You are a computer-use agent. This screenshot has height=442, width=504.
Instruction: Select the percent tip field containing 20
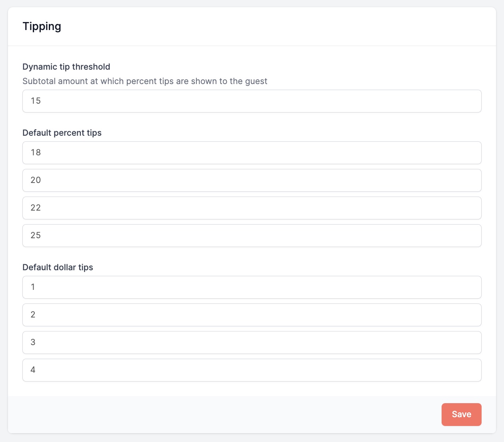(x=252, y=180)
